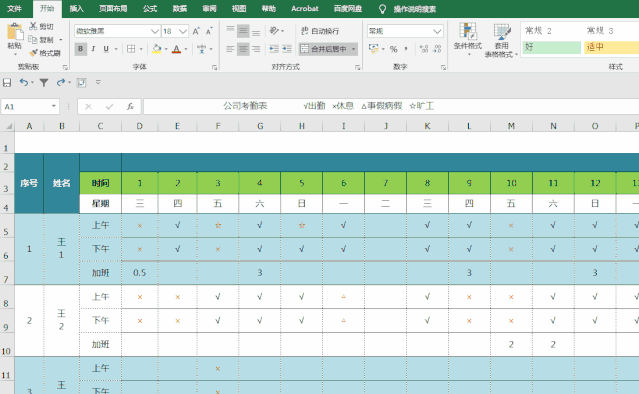Click Insert Function fx icon
This screenshot has height=394, width=639.
[130, 107]
